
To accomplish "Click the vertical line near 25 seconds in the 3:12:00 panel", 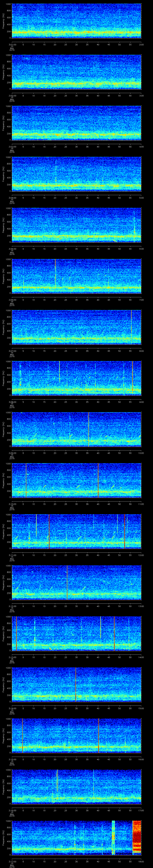I will (x=67, y=582).
